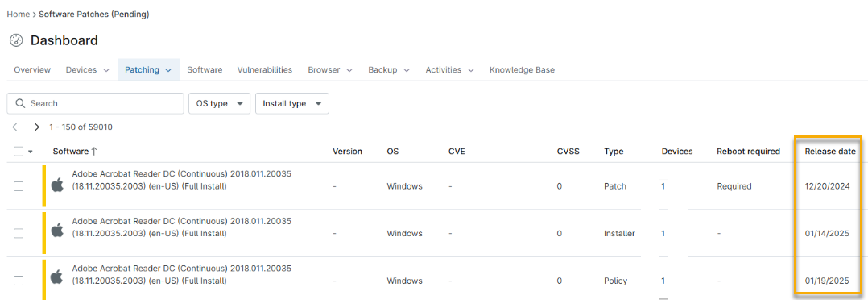
Task: Sort by Software column arrow
Action: point(93,152)
